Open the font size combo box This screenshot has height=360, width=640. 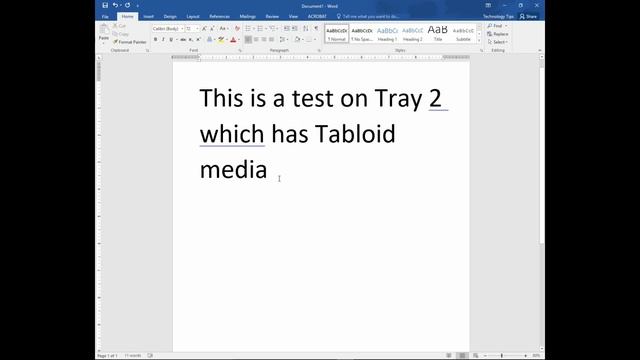[x=192, y=29]
